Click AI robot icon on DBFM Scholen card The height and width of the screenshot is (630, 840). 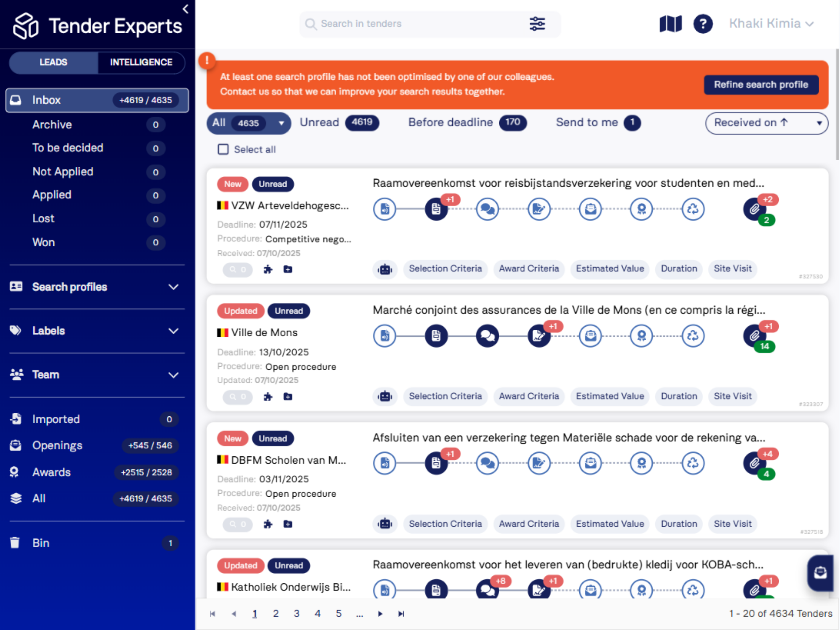385,524
